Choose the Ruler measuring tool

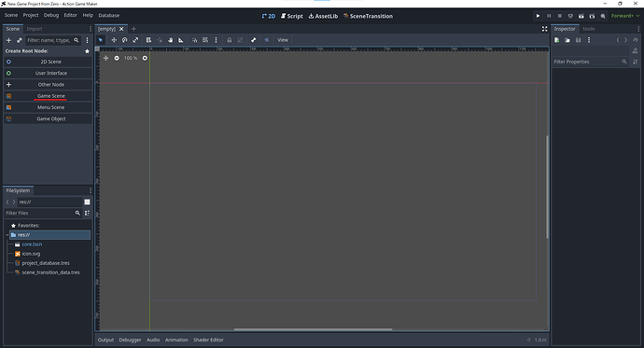coord(181,40)
